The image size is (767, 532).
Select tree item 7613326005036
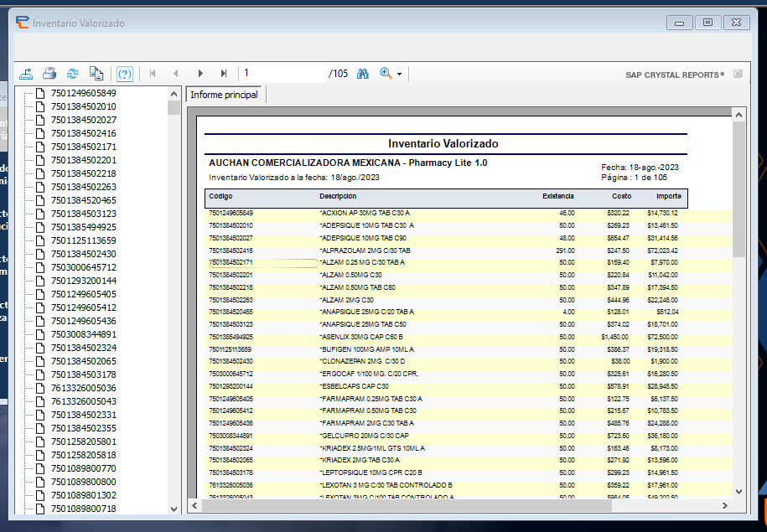tap(84, 388)
